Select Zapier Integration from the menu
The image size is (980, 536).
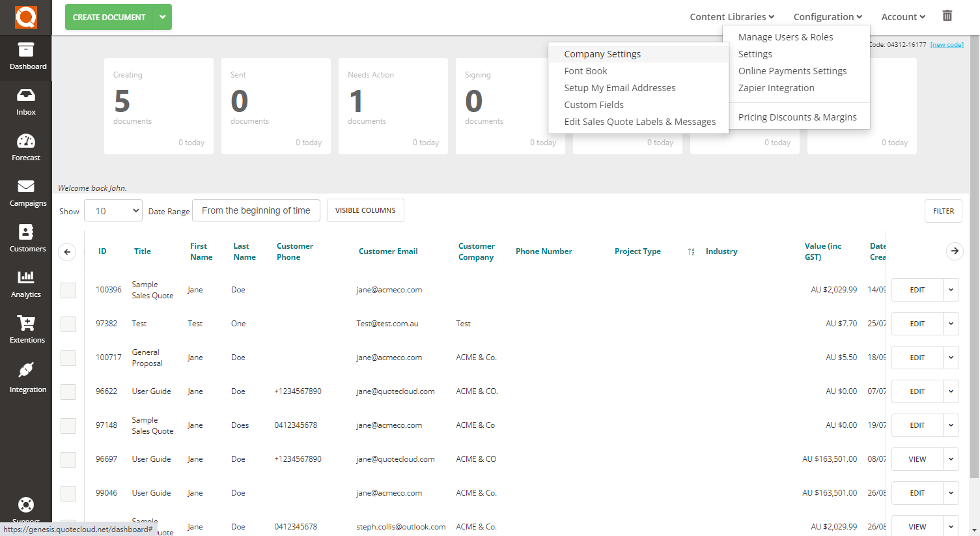coord(776,87)
